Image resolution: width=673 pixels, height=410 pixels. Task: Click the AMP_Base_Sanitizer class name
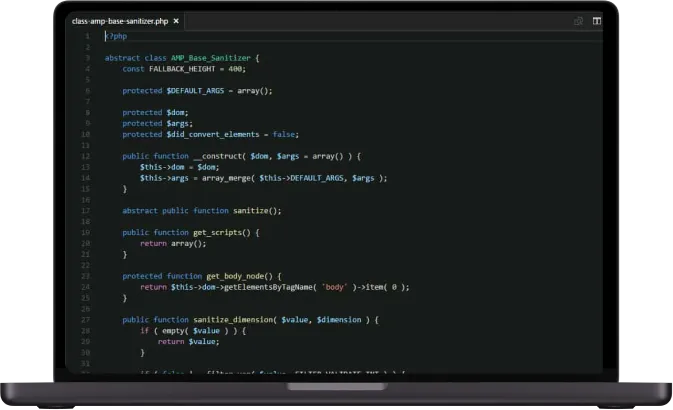click(212, 58)
